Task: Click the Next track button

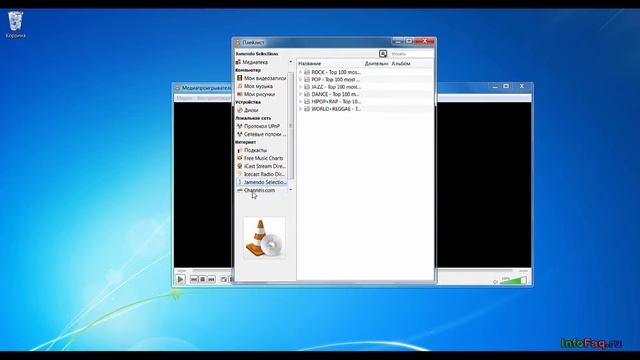Action: click(211, 279)
